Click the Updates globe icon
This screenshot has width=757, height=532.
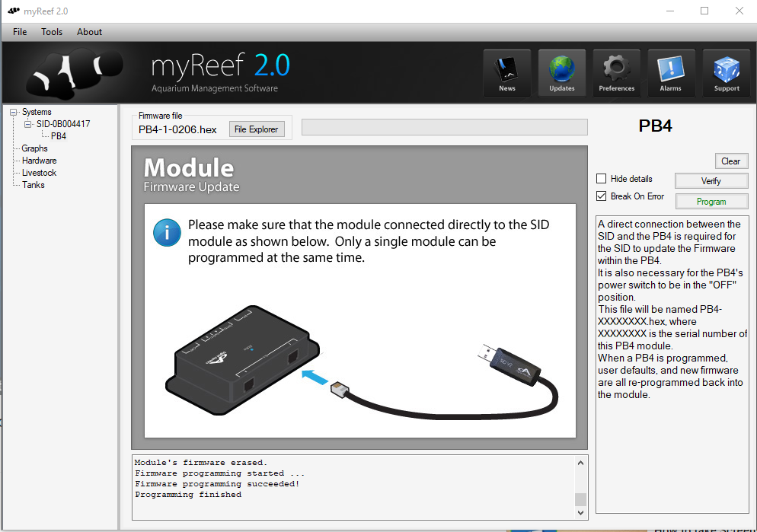pos(562,73)
